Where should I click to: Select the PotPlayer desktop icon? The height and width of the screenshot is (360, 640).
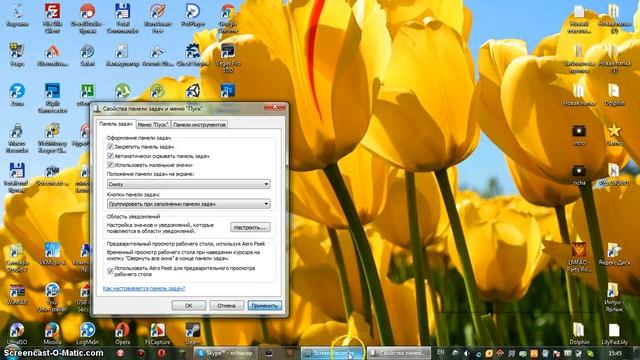point(192,16)
